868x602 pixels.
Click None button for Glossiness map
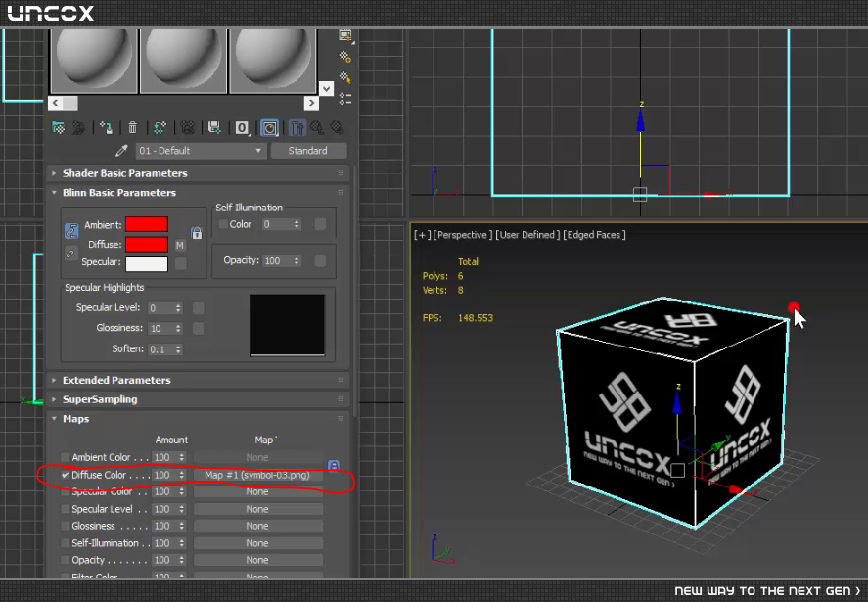pos(257,526)
